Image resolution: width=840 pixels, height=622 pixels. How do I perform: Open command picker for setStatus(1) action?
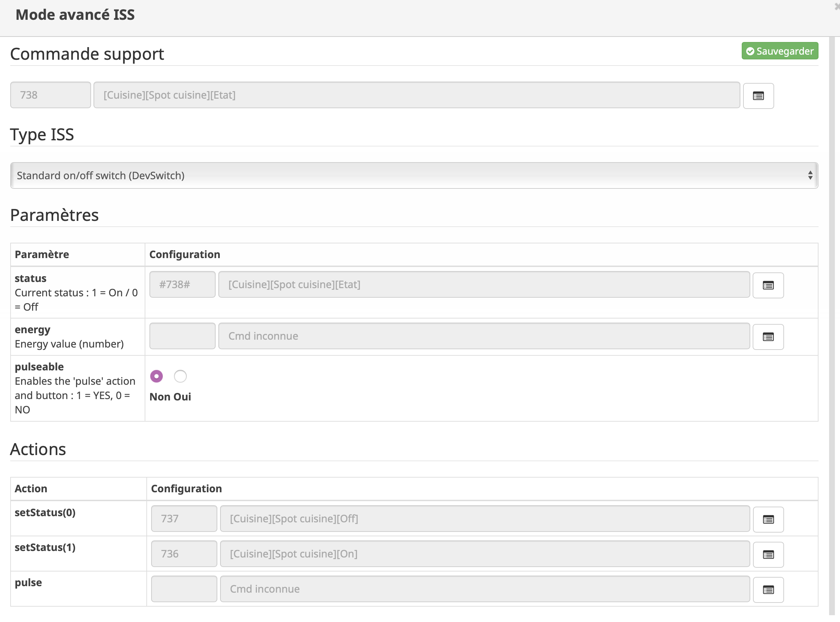point(768,554)
